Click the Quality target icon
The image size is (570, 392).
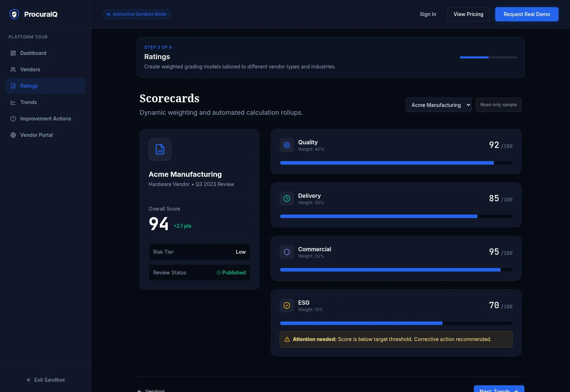coord(287,145)
